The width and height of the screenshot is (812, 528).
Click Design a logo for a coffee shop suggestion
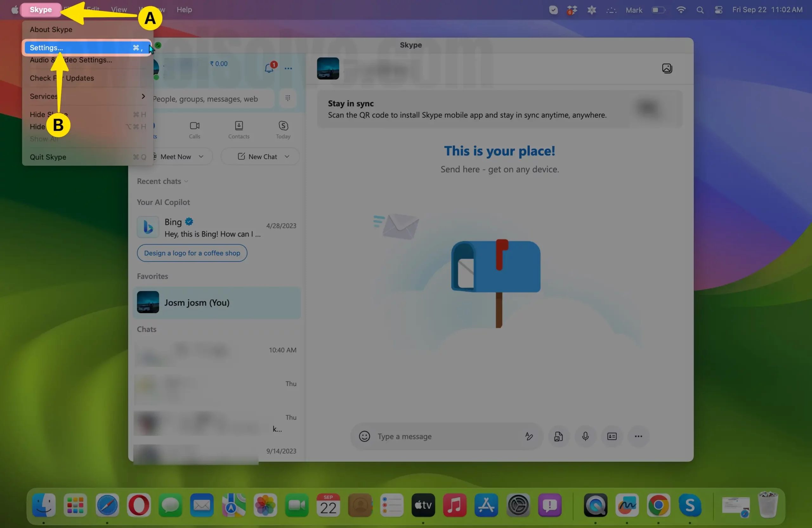coord(192,253)
